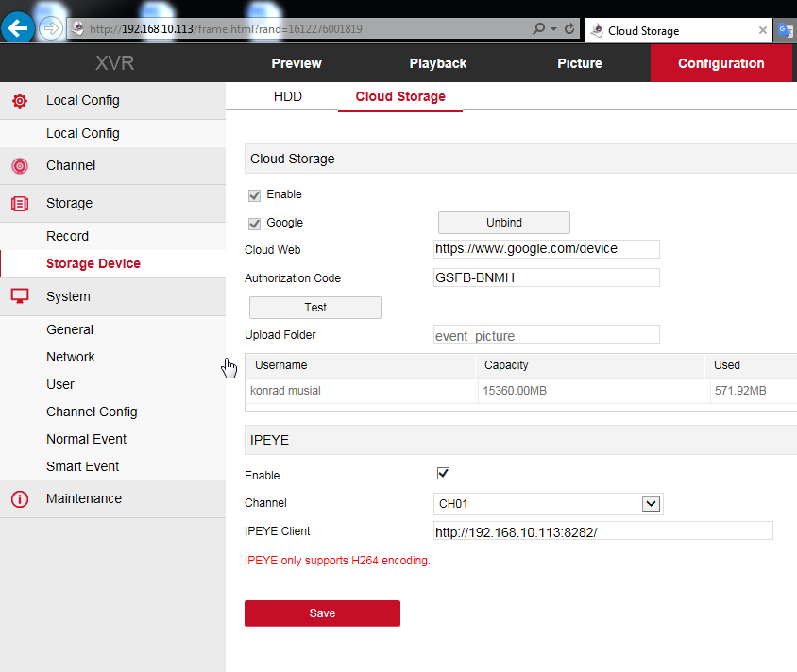Click the Storage sidebar icon
797x672 pixels.
click(19, 203)
